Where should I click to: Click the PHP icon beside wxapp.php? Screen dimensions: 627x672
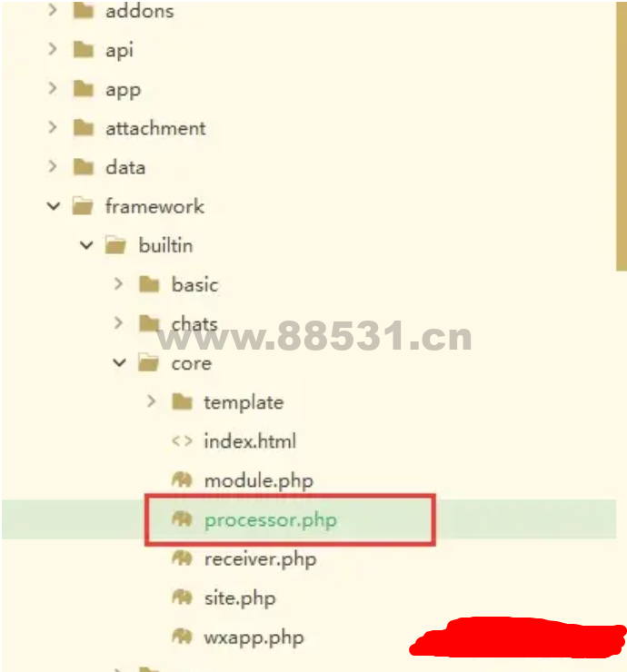(182, 637)
